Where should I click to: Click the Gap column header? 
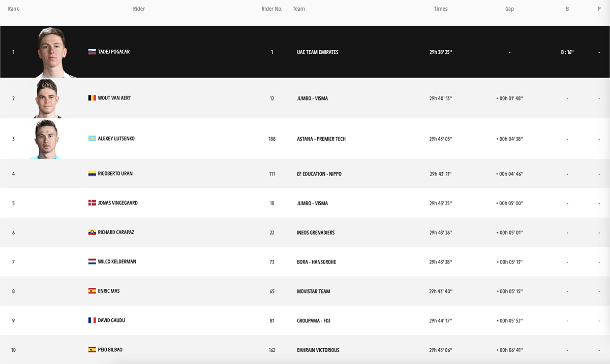(x=509, y=9)
